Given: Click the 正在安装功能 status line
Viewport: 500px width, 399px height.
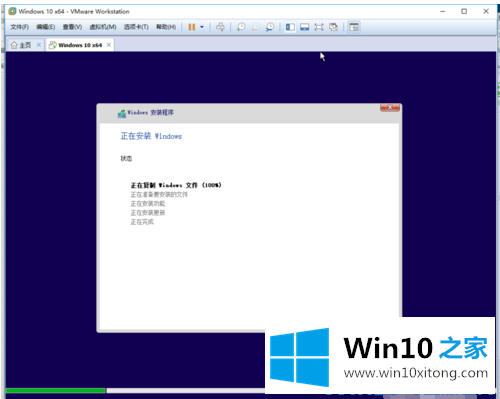Looking at the screenshot, I should coord(148,203).
